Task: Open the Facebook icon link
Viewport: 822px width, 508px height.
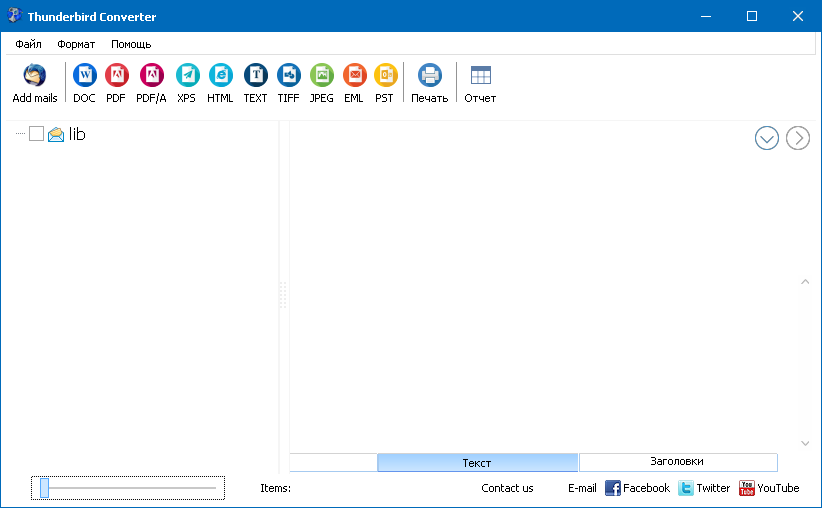Action: [612, 488]
